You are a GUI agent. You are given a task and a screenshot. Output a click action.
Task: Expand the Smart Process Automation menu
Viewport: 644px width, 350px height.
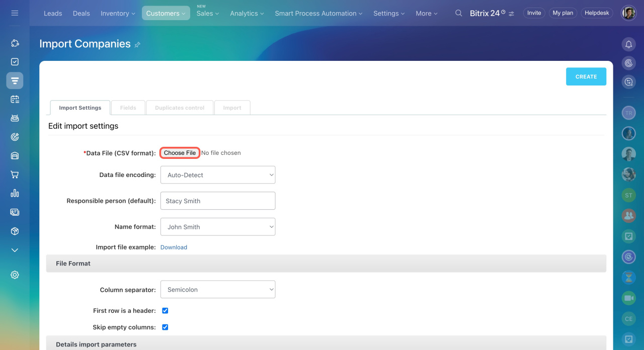pyautogui.click(x=318, y=13)
